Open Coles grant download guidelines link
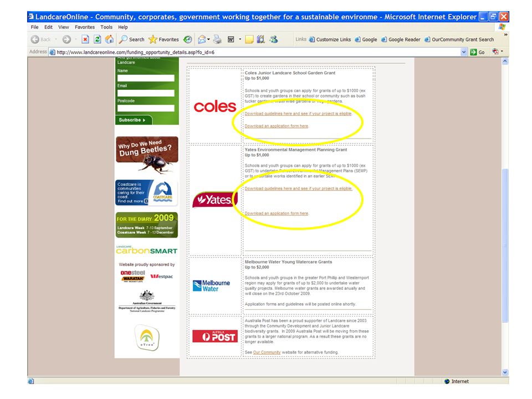The height and width of the screenshot is (399, 532). [x=298, y=114]
